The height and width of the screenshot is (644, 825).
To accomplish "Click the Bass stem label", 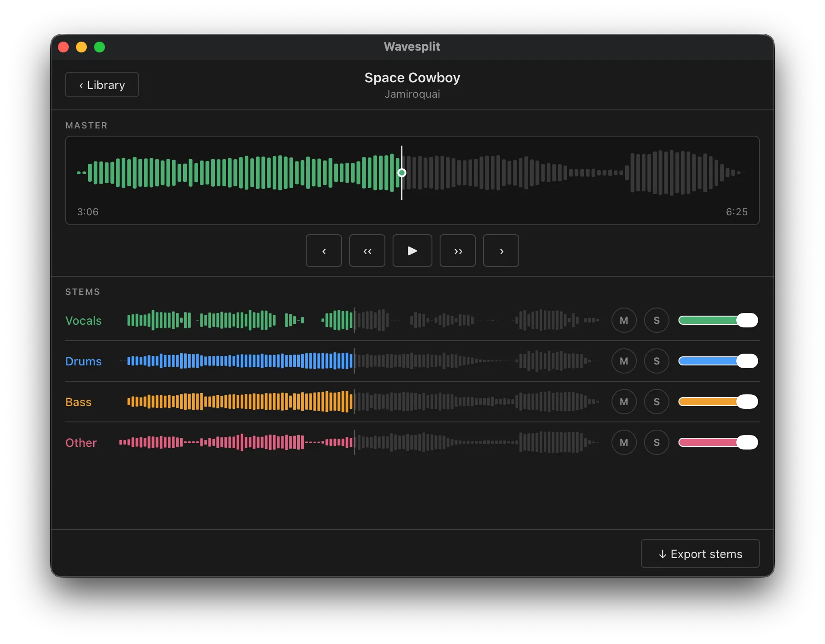I will click(x=78, y=402).
